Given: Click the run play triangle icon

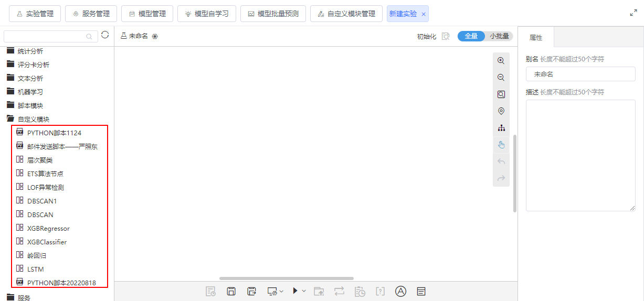Looking at the screenshot, I should 295,291.
